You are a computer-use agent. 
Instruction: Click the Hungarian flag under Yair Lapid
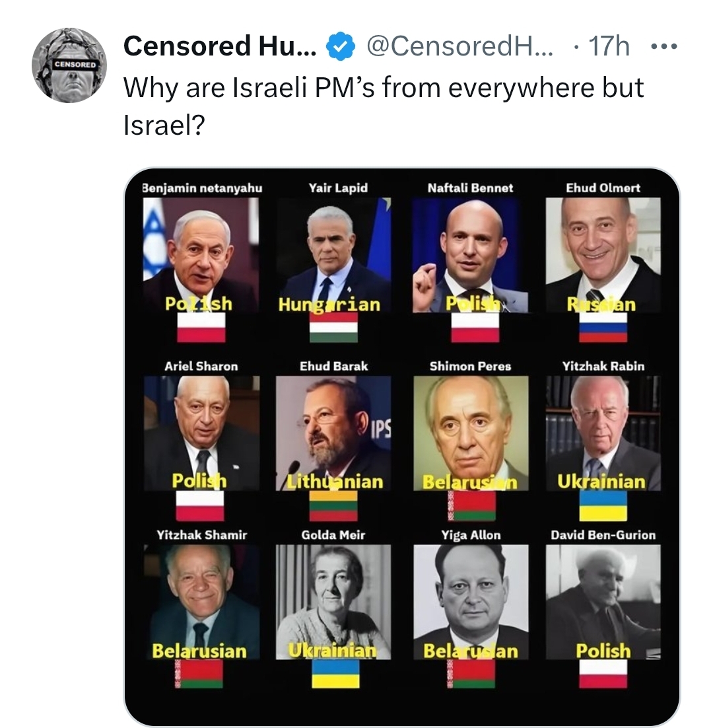(334, 327)
